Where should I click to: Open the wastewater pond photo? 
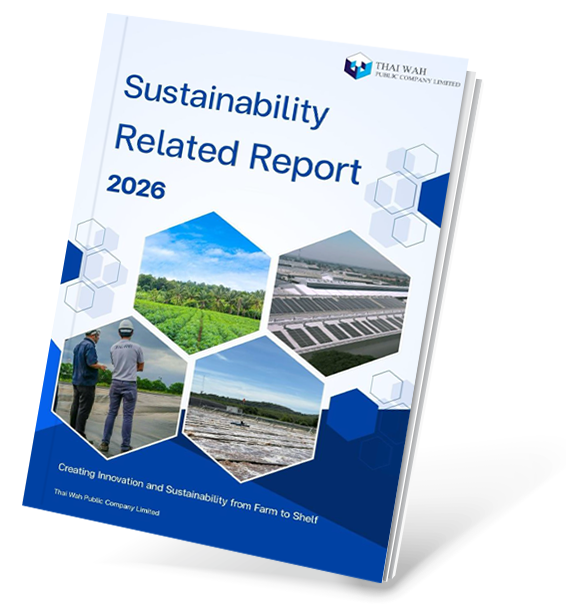(254, 408)
